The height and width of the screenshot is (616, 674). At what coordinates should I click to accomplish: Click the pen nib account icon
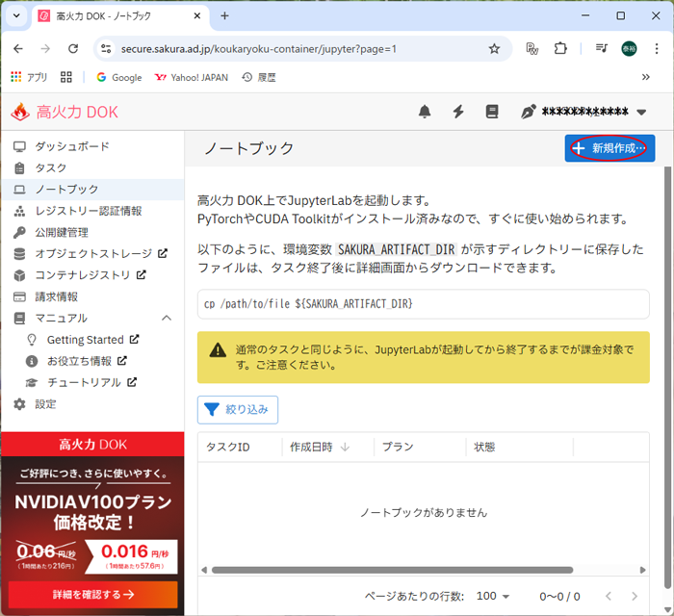coord(529,112)
